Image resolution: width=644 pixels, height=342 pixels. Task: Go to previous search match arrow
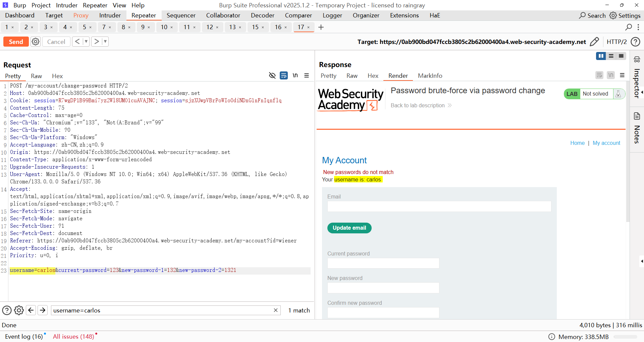coord(31,310)
